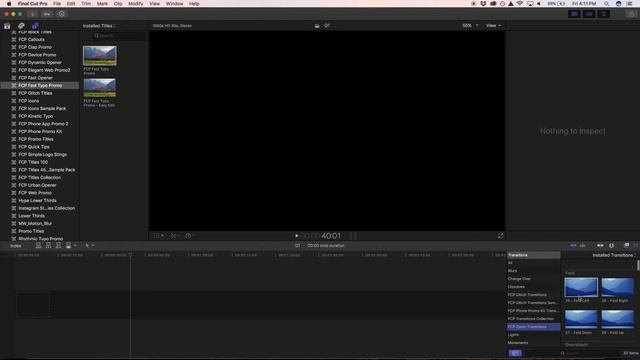Select the Dissolves transitions category
Viewport: 640px width, 360px height.
[516, 287]
